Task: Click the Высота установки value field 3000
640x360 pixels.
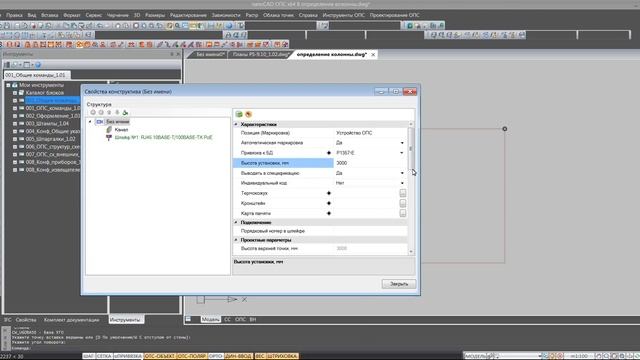Action: click(x=370, y=163)
